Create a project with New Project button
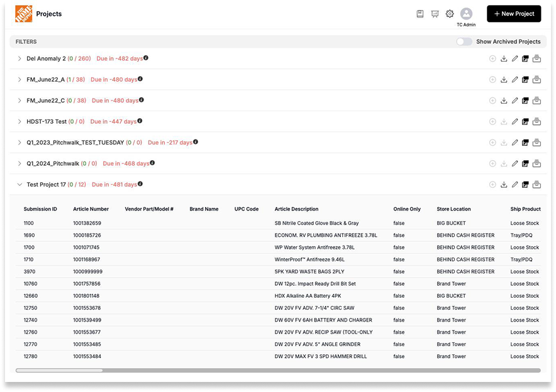The width and height of the screenshot is (556, 392). (514, 14)
